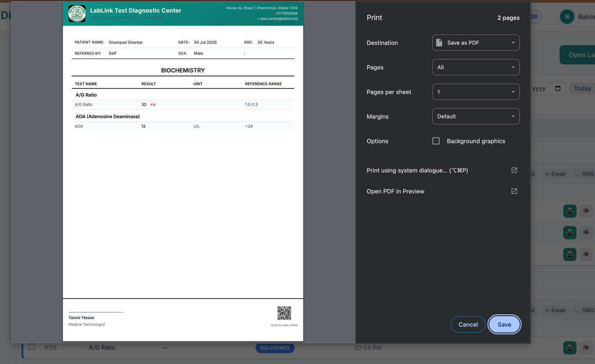Click Tanvir Hasan signature name
Viewport: 595px width, 364px height.
point(81,318)
